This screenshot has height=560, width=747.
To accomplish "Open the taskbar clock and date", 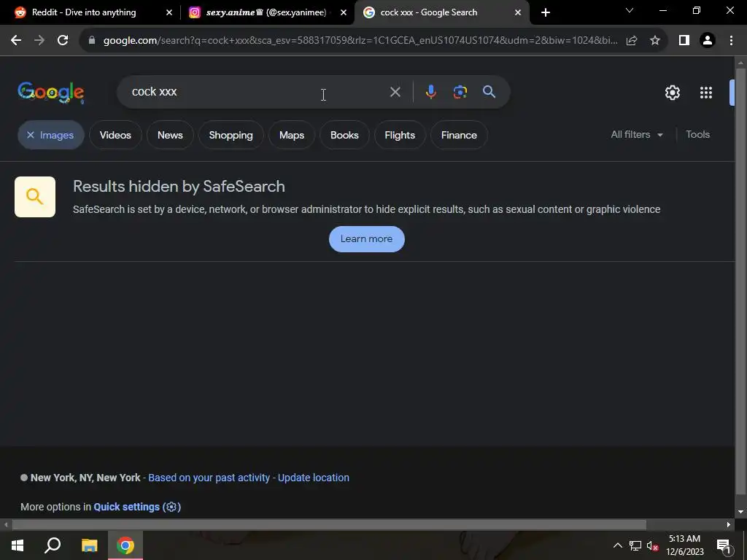I will (684, 545).
